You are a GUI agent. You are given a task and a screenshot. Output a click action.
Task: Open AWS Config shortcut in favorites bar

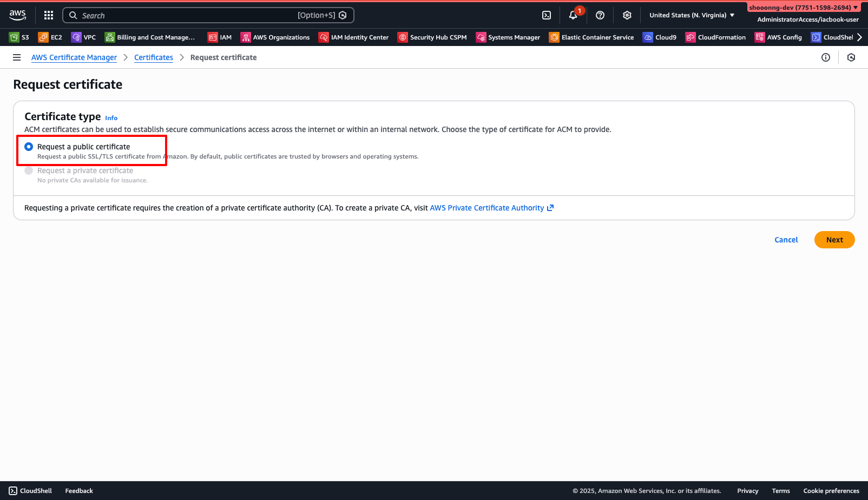pos(779,37)
